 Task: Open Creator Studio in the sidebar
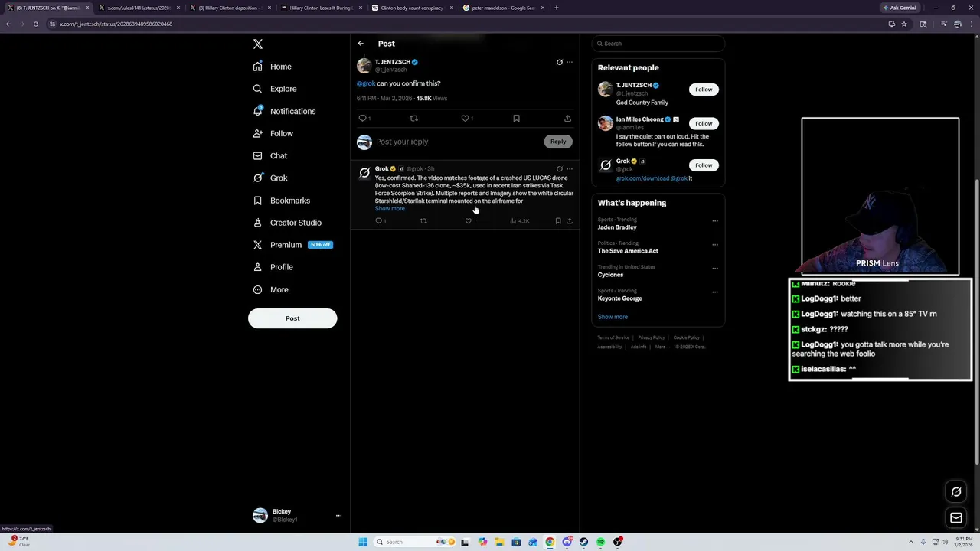(286, 223)
